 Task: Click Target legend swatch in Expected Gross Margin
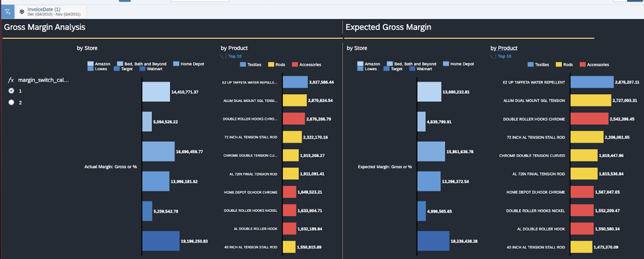click(387, 69)
